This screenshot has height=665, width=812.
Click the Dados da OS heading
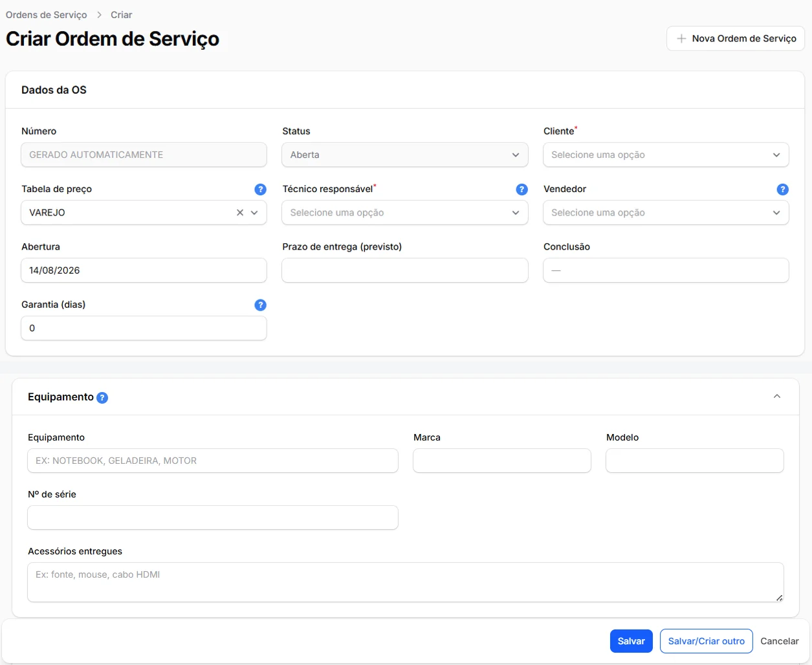[x=54, y=90]
